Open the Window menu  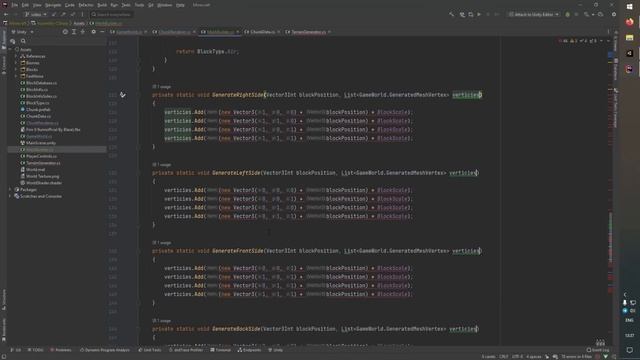[x=164, y=5]
